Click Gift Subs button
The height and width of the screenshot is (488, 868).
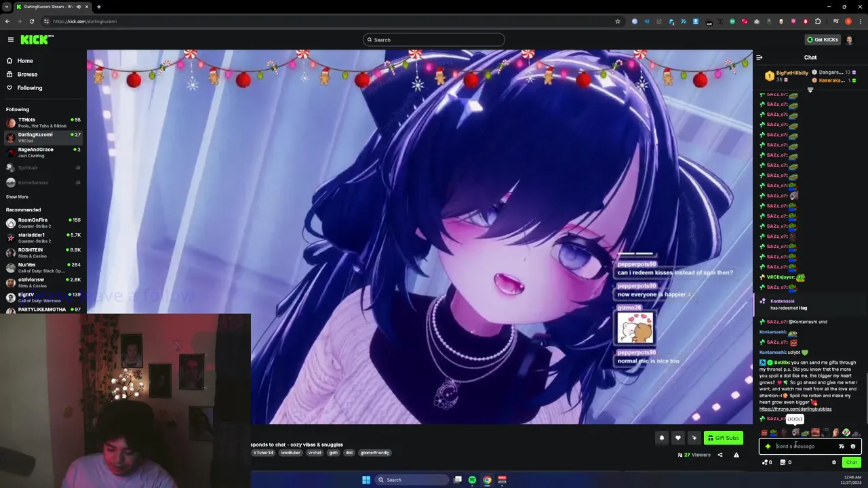point(724,438)
